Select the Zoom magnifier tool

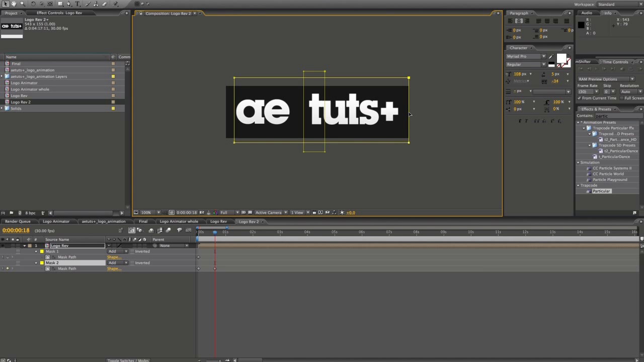23,4
